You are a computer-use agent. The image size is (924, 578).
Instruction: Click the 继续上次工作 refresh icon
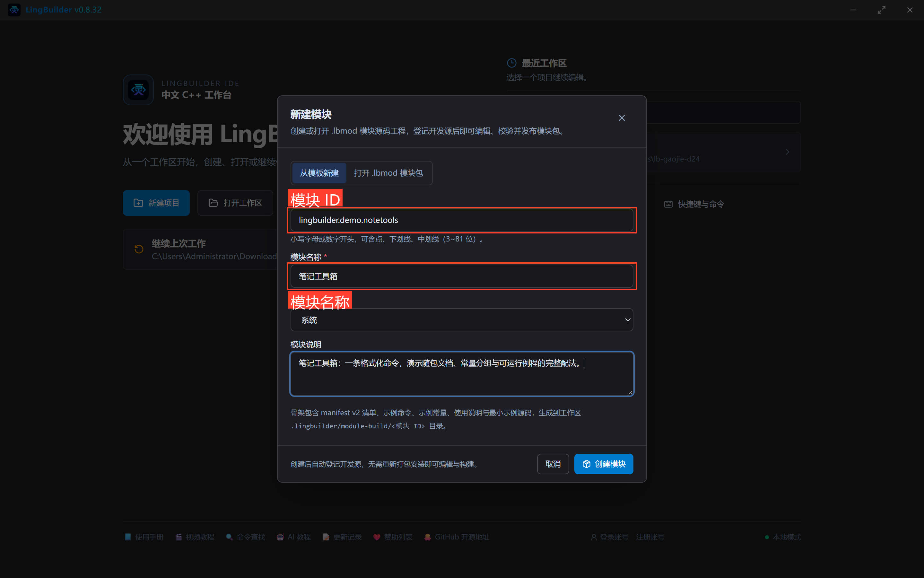[x=139, y=249]
